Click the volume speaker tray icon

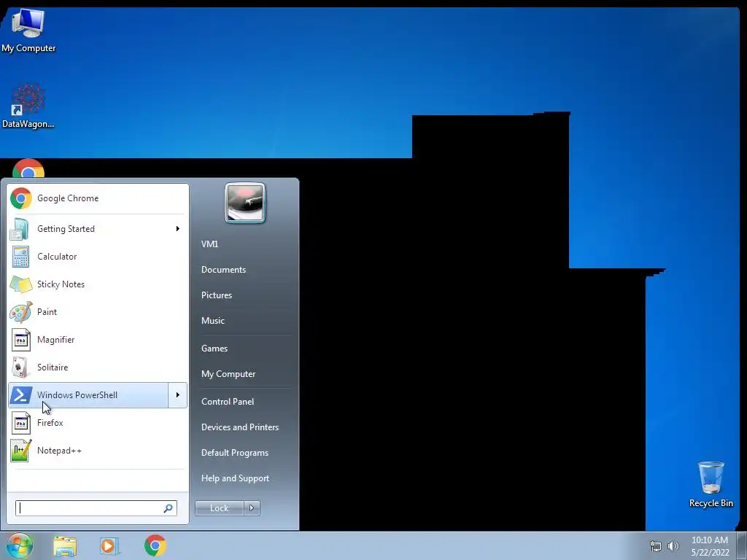[x=673, y=546]
